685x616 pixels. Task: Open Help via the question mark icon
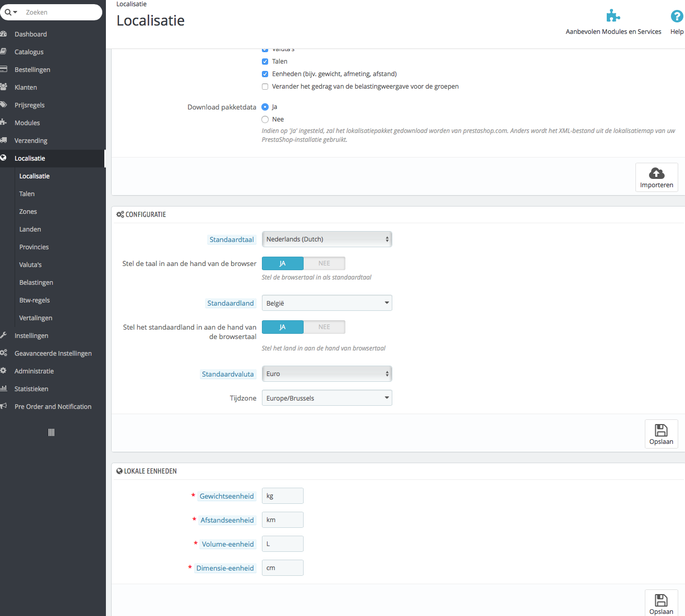[x=677, y=16]
